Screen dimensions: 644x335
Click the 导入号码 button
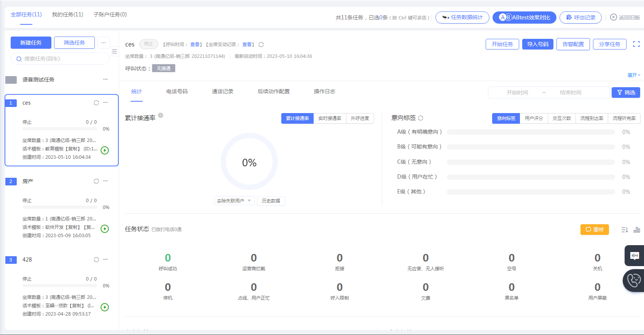point(538,44)
